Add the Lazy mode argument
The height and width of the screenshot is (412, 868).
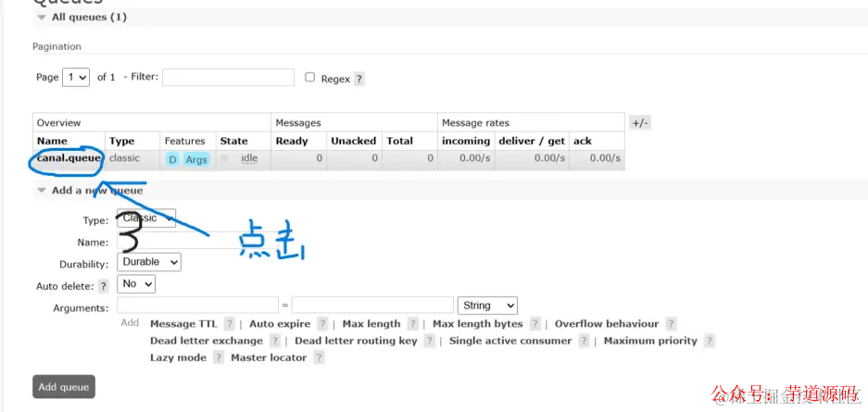pos(178,357)
